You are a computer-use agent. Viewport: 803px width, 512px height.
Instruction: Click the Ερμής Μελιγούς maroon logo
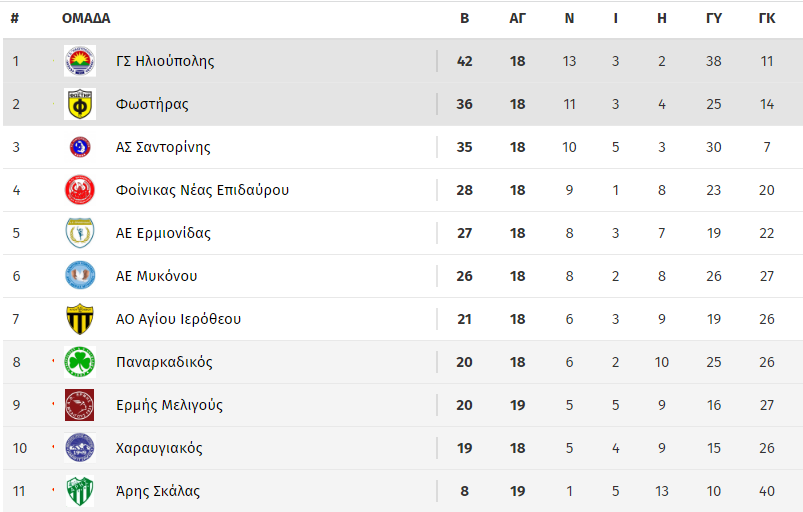[x=80, y=405]
